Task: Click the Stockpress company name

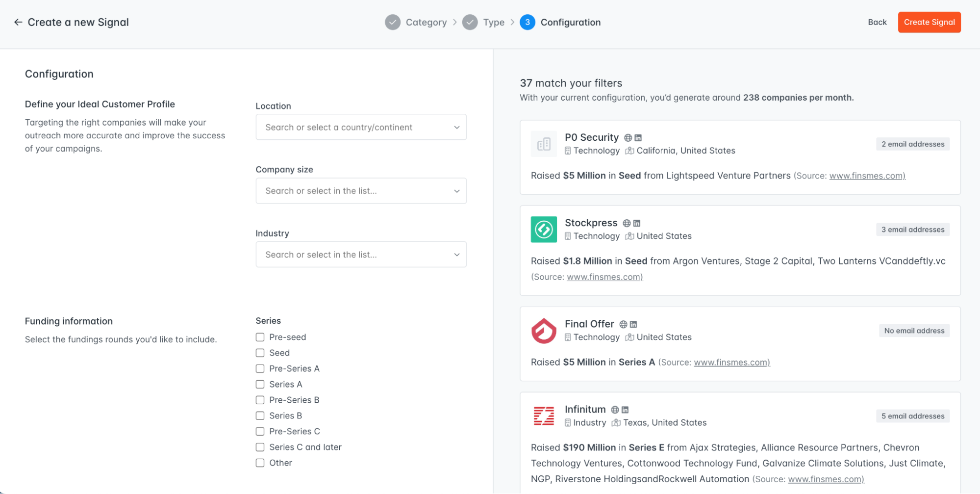Action: [x=591, y=223]
